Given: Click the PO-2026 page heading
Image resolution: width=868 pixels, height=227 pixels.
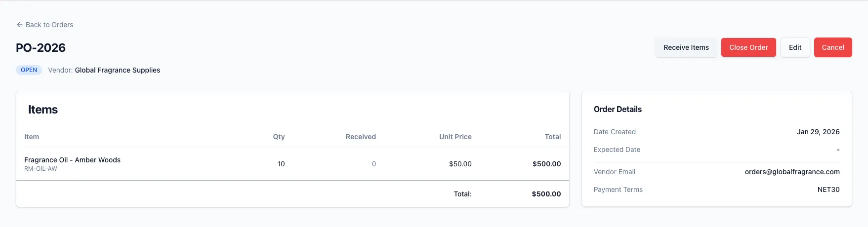Looking at the screenshot, I should point(41,48).
